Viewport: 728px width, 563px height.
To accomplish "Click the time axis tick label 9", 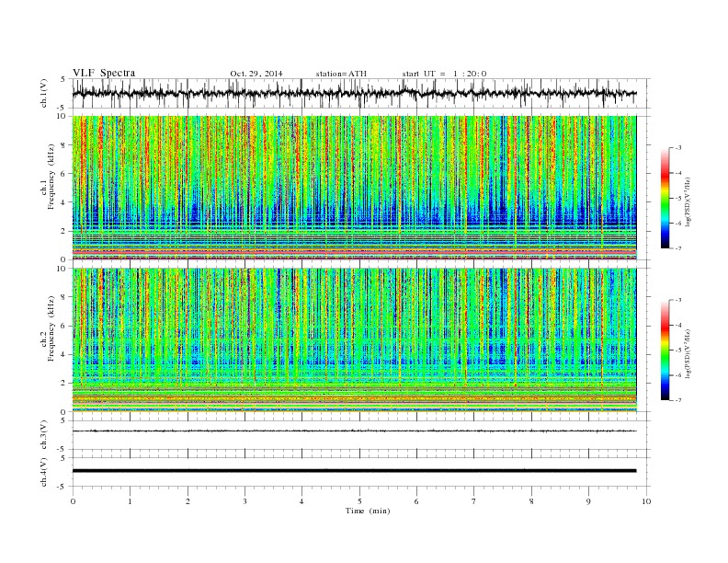I will [588, 501].
